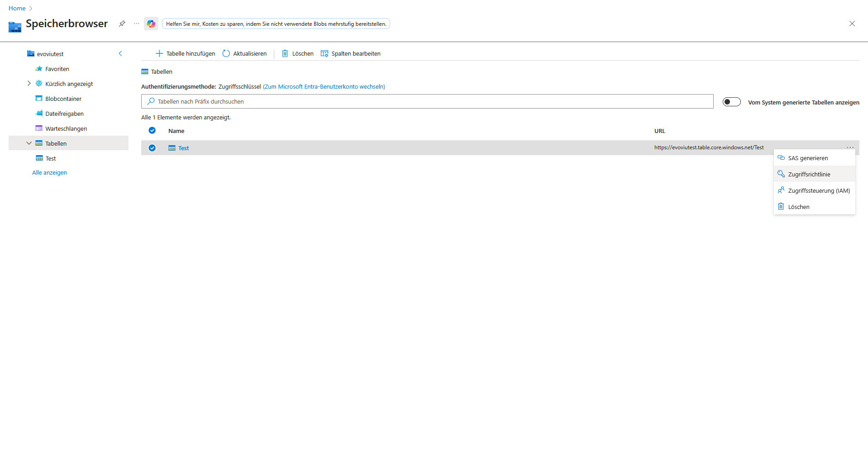Viewport: 868px width, 451px height.
Task: Collapse the Tabellen tree node
Action: click(29, 143)
